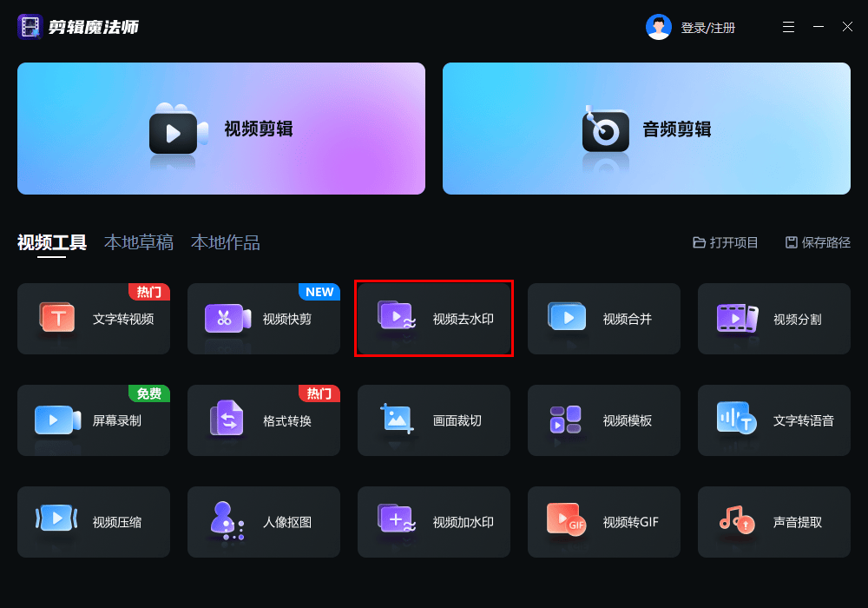Open the 视频模板 video templates

(x=603, y=420)
